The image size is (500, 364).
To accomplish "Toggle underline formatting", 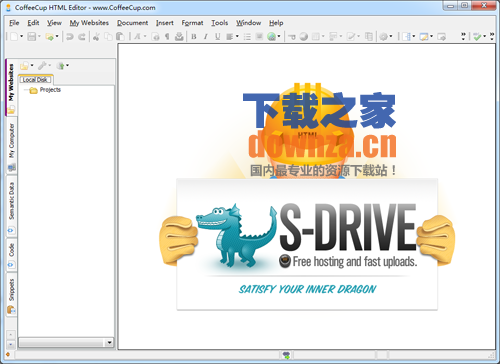I will point(217,37).
